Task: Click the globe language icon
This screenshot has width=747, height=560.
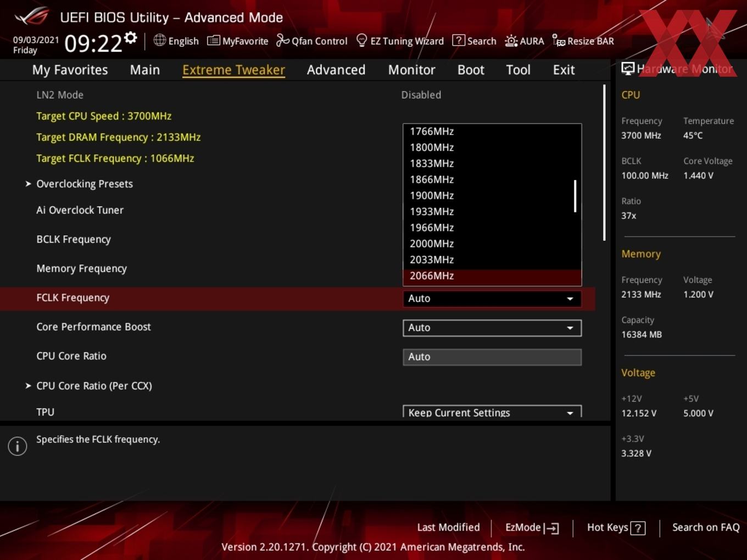Action: point(159,40)
